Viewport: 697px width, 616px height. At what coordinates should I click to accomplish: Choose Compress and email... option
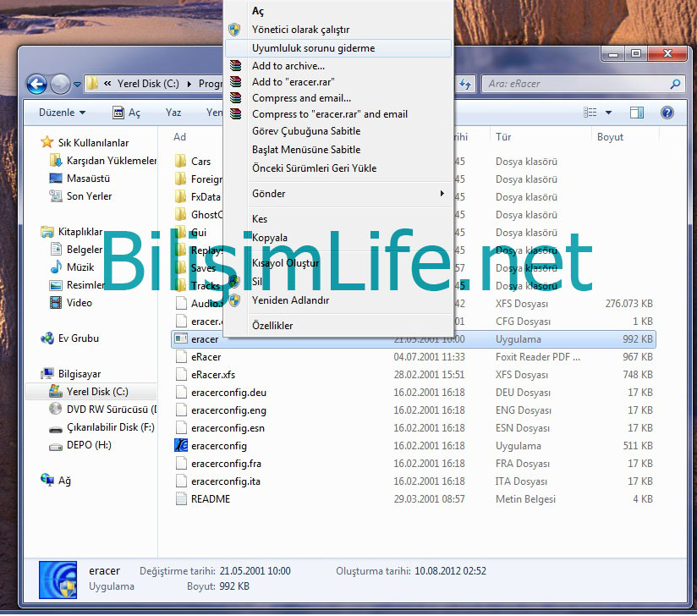coord(338,98)
